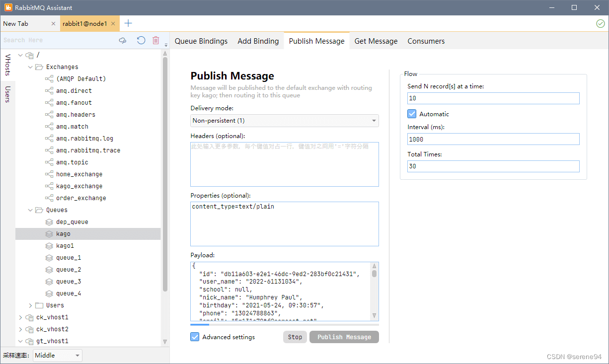Open the small toolbar overflow arrow
609x364 pixels.
[x=166, y=45]
